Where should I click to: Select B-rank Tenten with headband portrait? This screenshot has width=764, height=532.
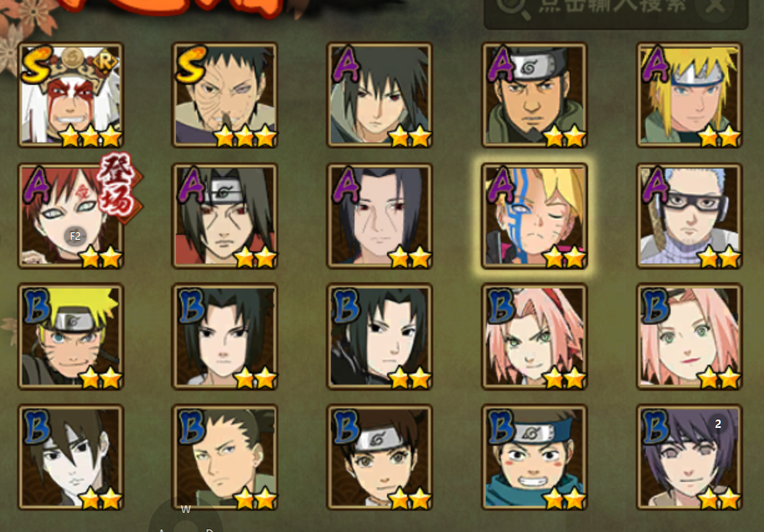pos(380,457)
